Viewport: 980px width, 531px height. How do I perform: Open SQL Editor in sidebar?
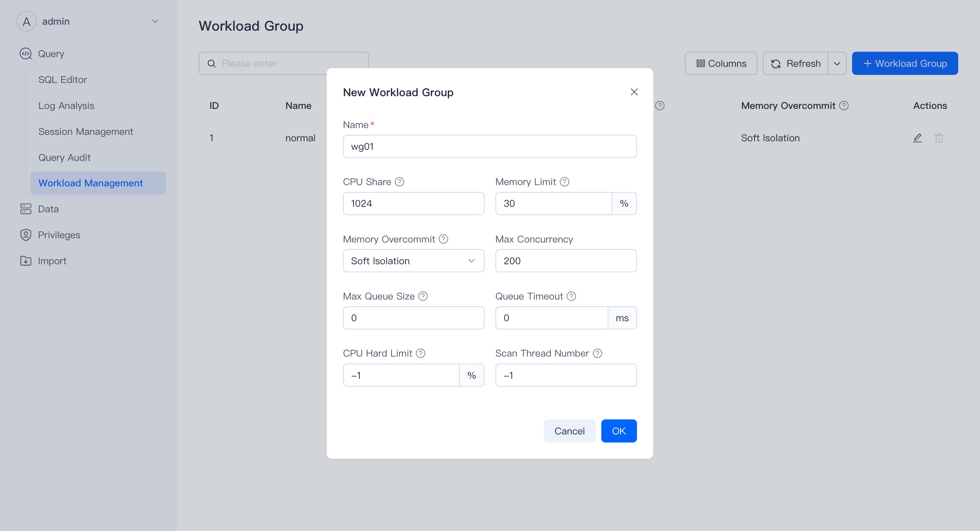pos(63,80)
